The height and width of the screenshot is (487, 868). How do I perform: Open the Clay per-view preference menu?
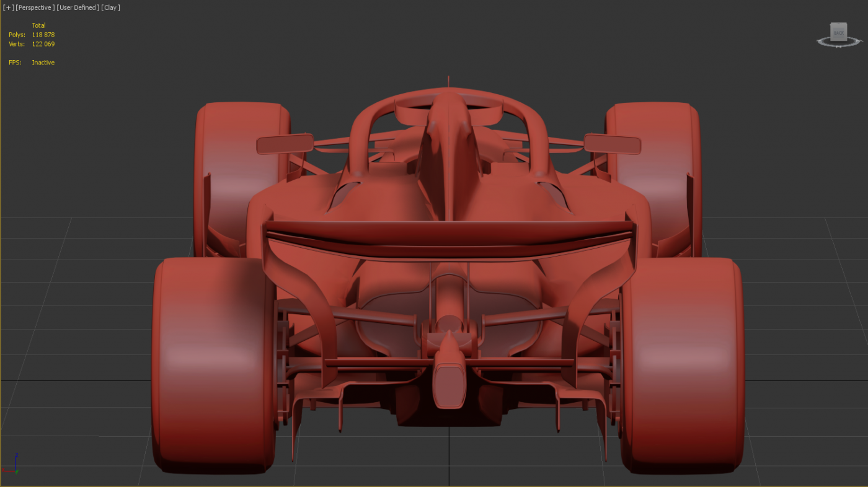coord(110,7)
